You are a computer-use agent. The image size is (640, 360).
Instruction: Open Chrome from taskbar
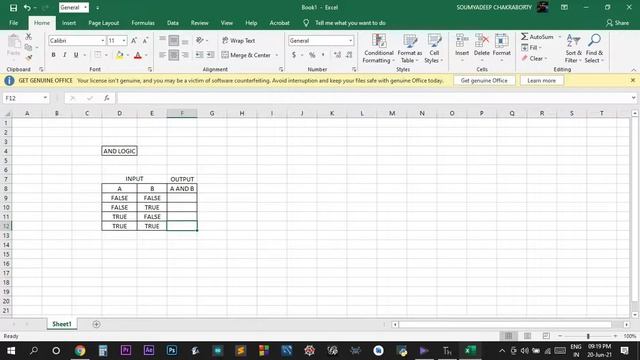pyautogui.click(x=80, y=351)
